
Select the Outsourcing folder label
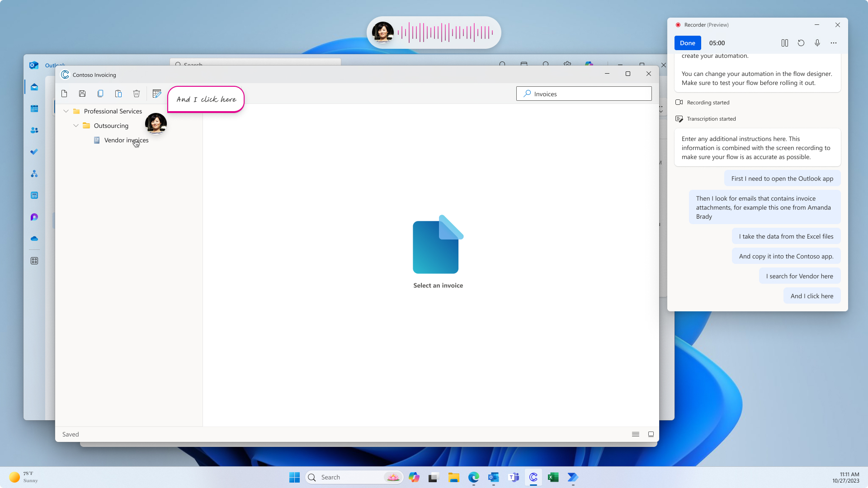click(111, 126)
